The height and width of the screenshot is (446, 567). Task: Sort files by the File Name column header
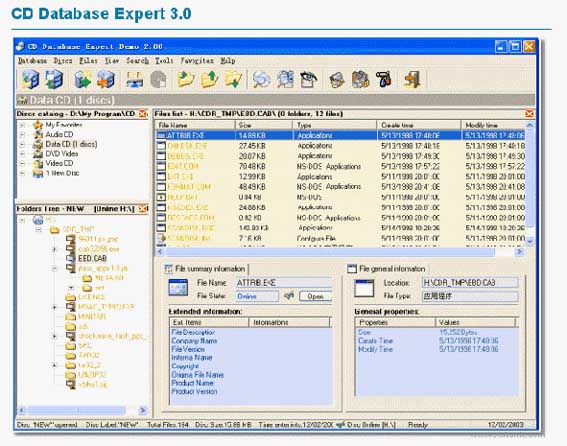coord(195,125)
